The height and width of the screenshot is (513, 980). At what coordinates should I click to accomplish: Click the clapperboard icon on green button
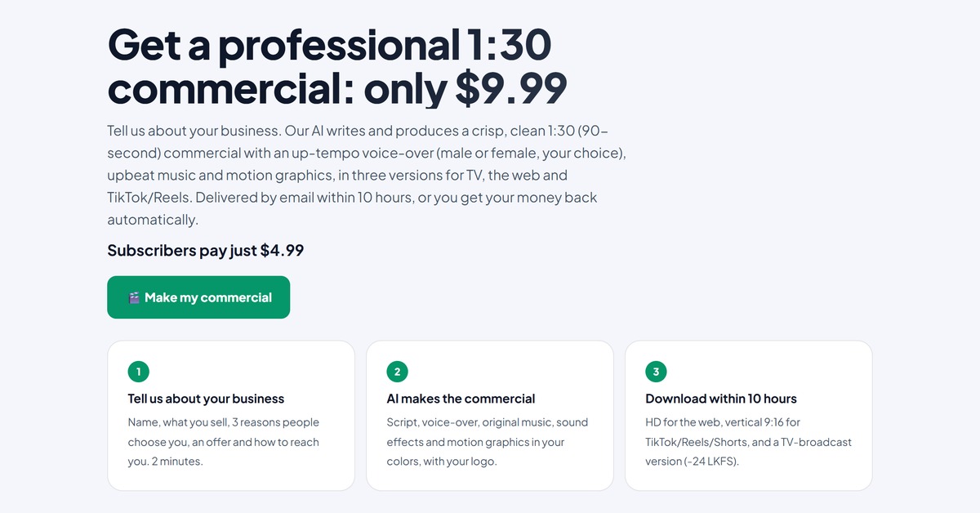tap(134, 298)
